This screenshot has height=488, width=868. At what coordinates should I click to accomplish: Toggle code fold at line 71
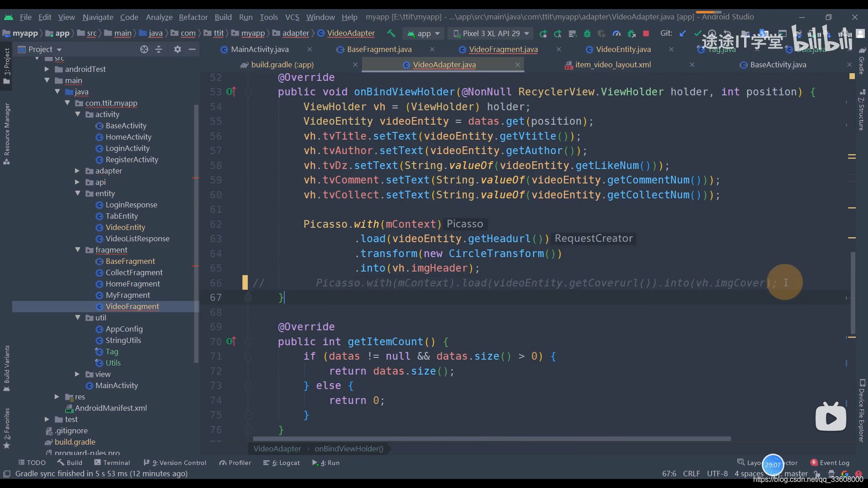pyautogui.click(x=248, y=357)
